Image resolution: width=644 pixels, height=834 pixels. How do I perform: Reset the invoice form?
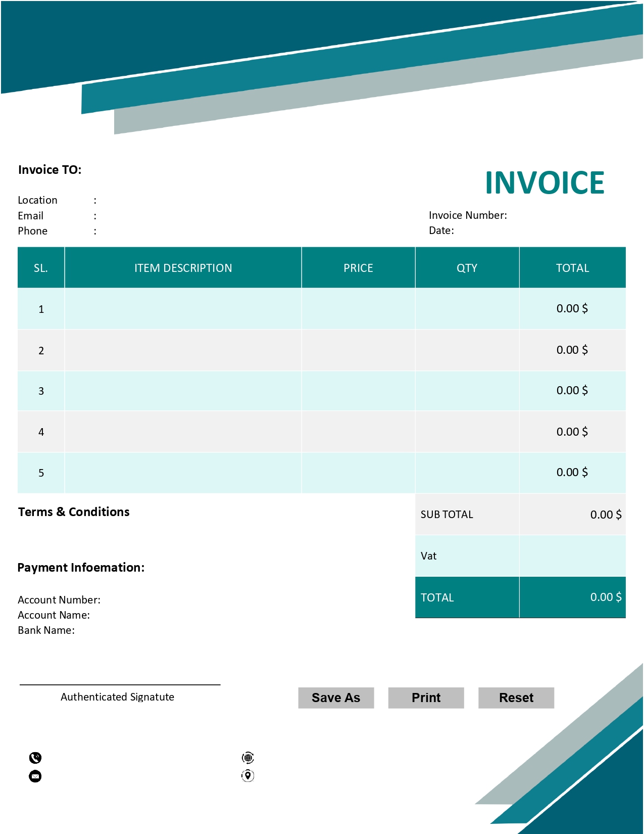coord(516,698)
